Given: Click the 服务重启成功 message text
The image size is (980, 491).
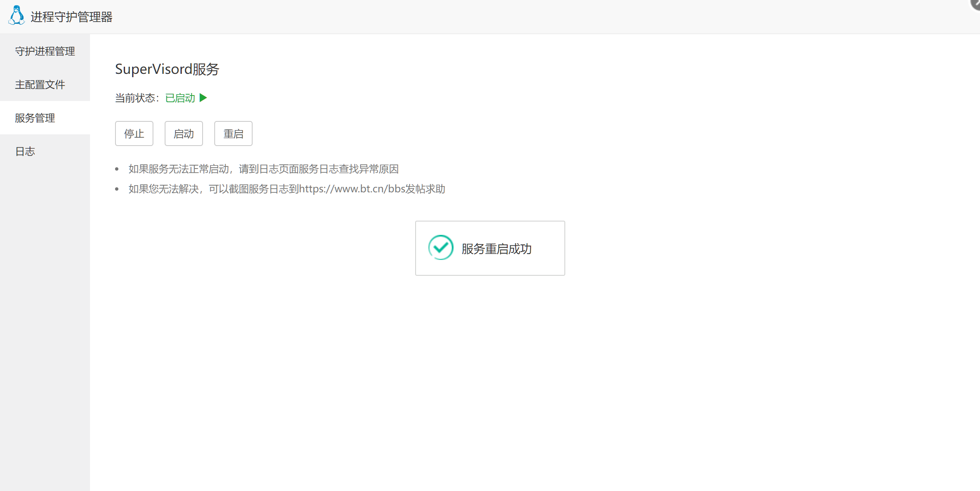Looking at the screenshot, I should (496, 249).
